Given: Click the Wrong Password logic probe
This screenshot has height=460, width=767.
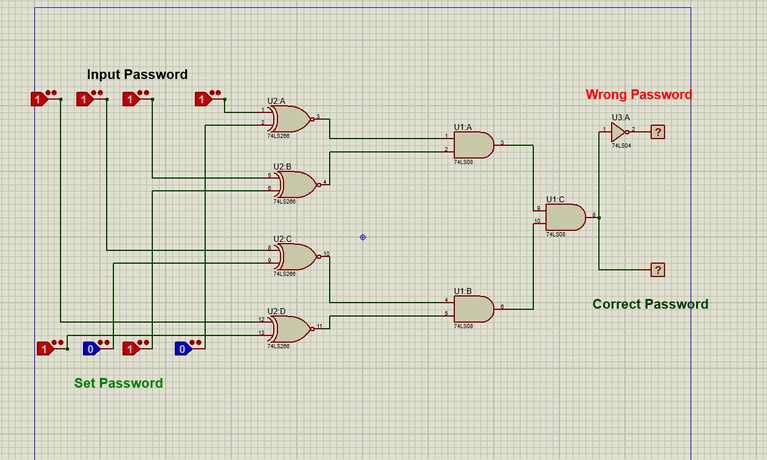Looking at the screenshot, I should coord(658,132).
